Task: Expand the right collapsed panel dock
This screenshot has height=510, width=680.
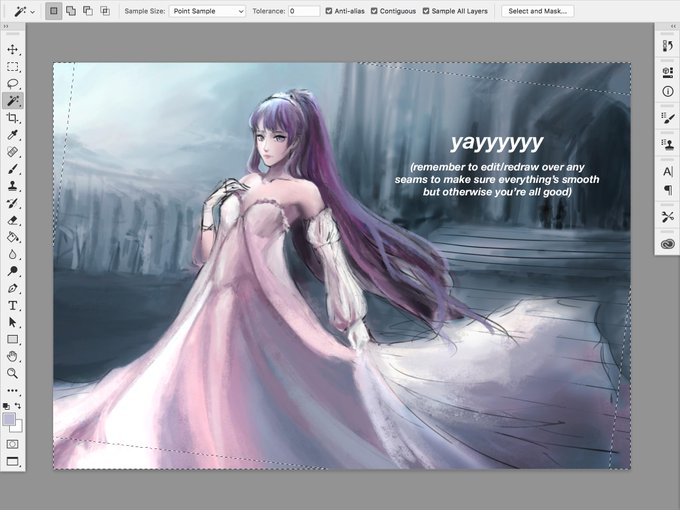Action: coord(673,26)
